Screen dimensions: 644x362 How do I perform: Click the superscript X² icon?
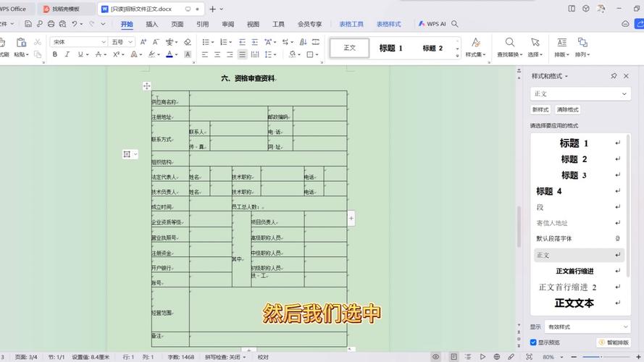coord(116,54)
